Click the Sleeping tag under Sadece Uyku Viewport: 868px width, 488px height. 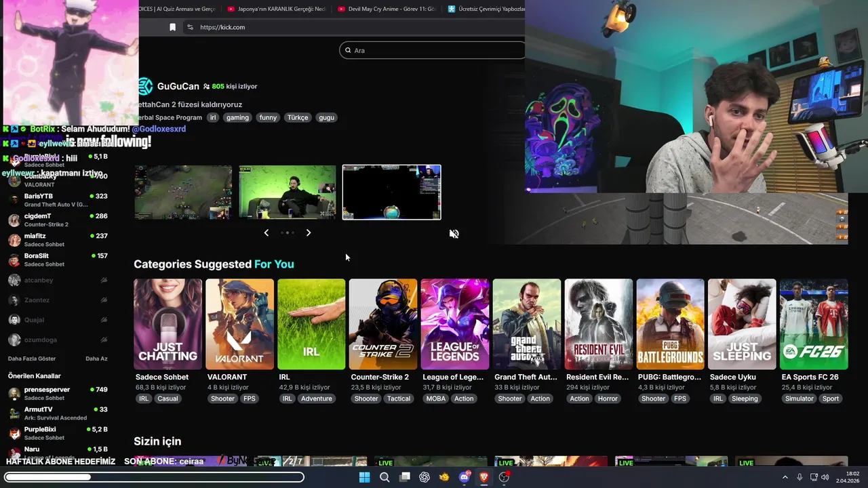(x=745, y=399)
